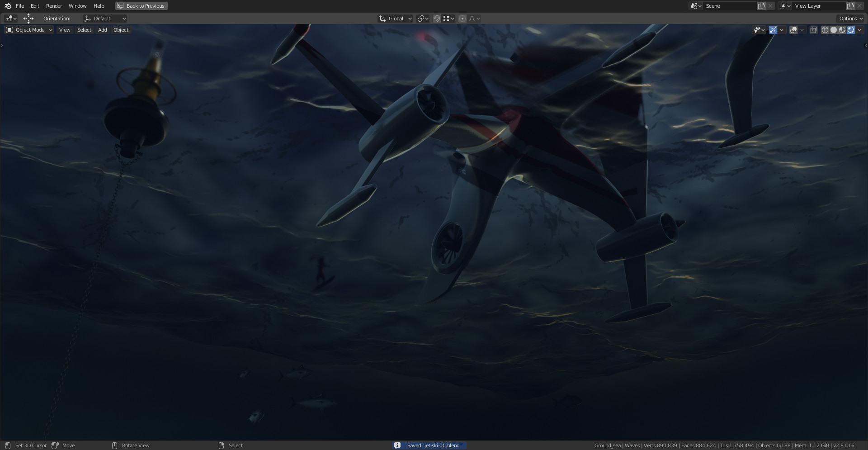This screenshot has height=450, width=868.
Task: Create a new scene with copy icon
Action: pos(761,6)
